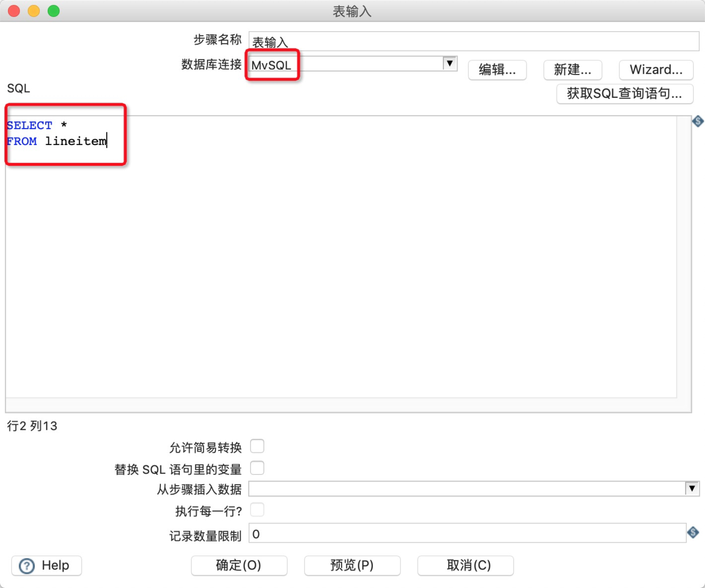Toggle the 执行每一行? checkbox

(x=258, y=510)
